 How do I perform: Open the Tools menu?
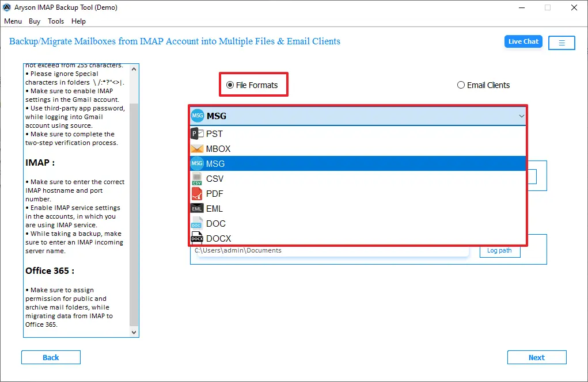pos(55,21)
